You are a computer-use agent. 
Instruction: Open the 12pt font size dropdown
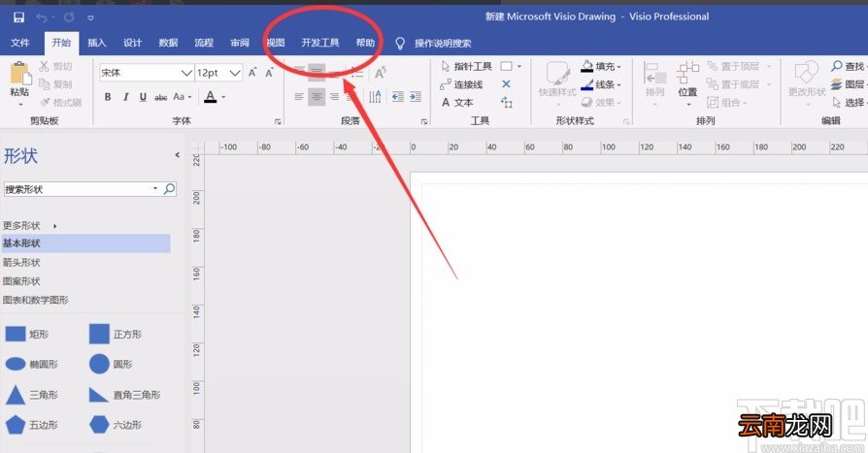[x=235, y=73]
